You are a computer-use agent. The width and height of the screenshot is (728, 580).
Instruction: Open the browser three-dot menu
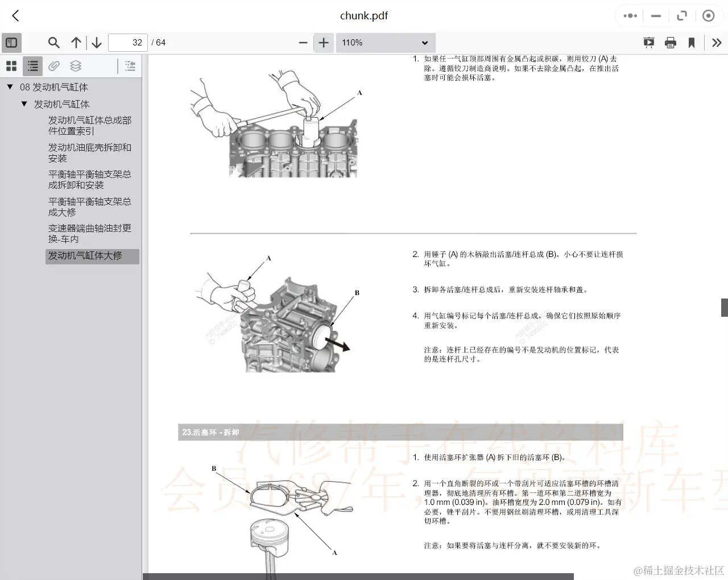pos(629,15)
